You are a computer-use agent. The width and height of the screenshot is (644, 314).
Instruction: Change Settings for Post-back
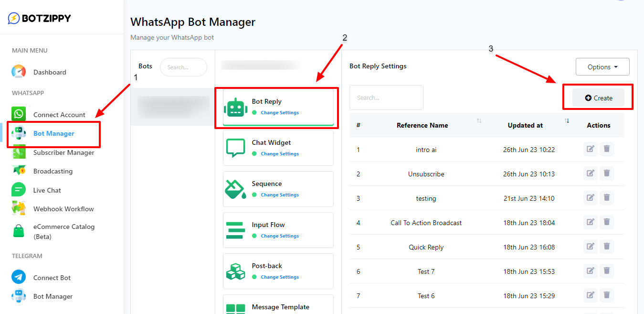pos(280,277)
